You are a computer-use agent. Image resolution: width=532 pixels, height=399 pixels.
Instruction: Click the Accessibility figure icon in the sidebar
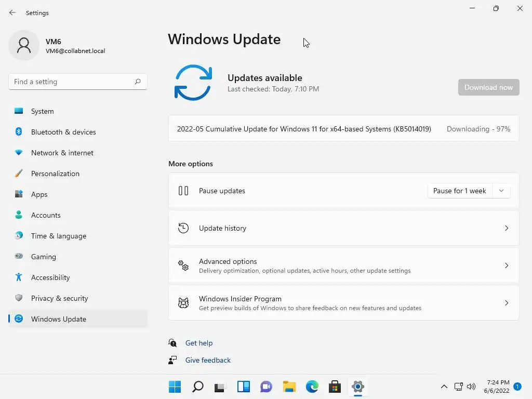19,277
